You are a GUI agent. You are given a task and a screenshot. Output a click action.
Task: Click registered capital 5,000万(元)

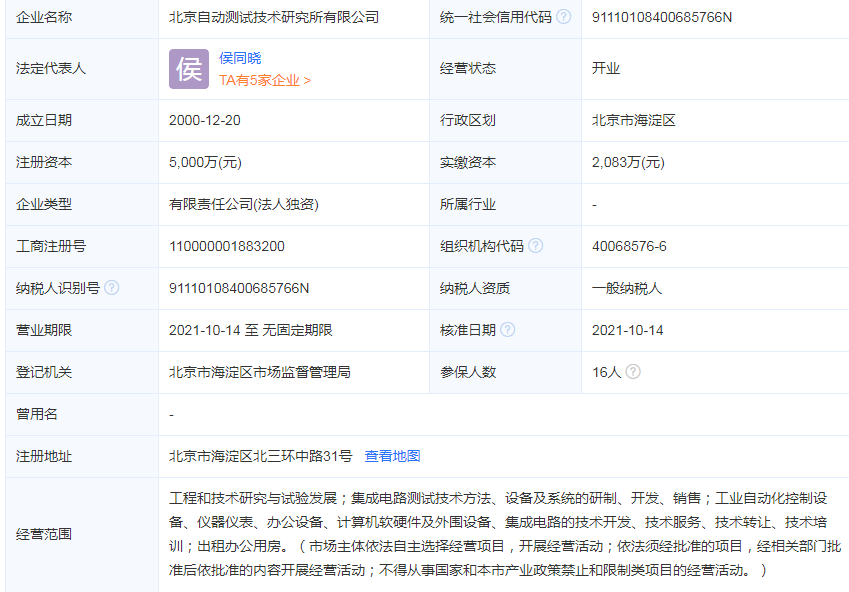tap(205, 162)
